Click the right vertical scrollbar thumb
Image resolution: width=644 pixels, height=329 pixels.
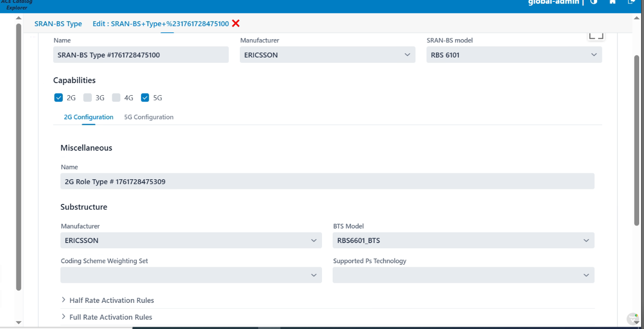coord(636,140)
